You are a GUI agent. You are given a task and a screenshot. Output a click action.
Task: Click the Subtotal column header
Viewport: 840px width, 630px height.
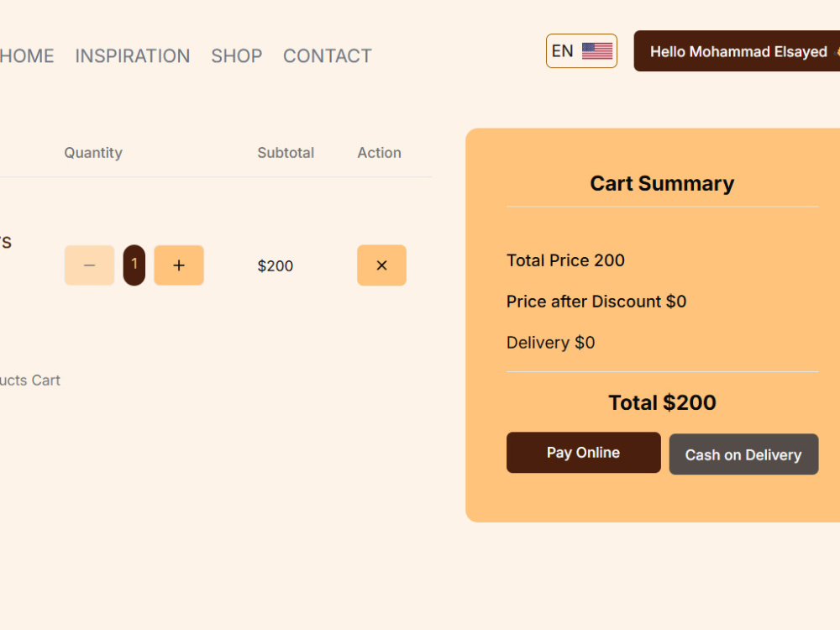click(x=286, y=153)
